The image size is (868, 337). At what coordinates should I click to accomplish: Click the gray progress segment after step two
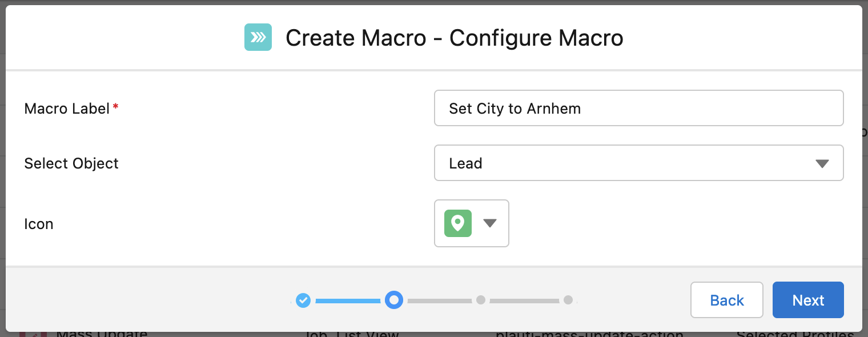coord(439,300)
